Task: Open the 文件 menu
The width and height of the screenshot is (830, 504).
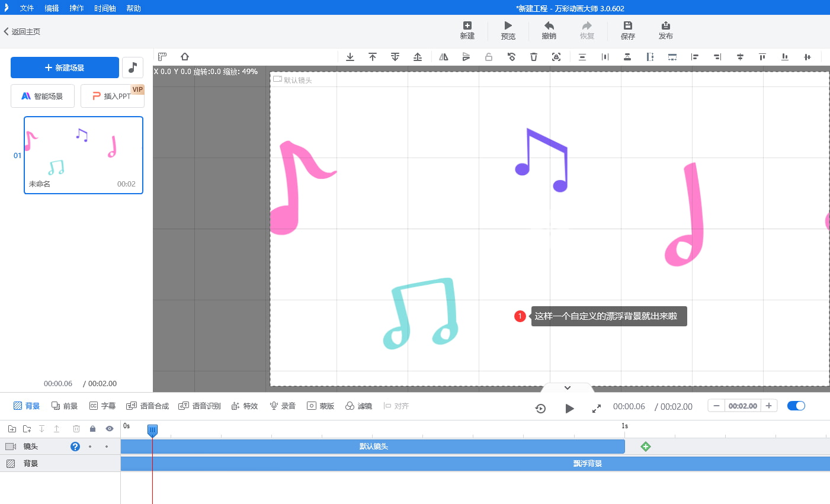Action: tap(27, 8)
